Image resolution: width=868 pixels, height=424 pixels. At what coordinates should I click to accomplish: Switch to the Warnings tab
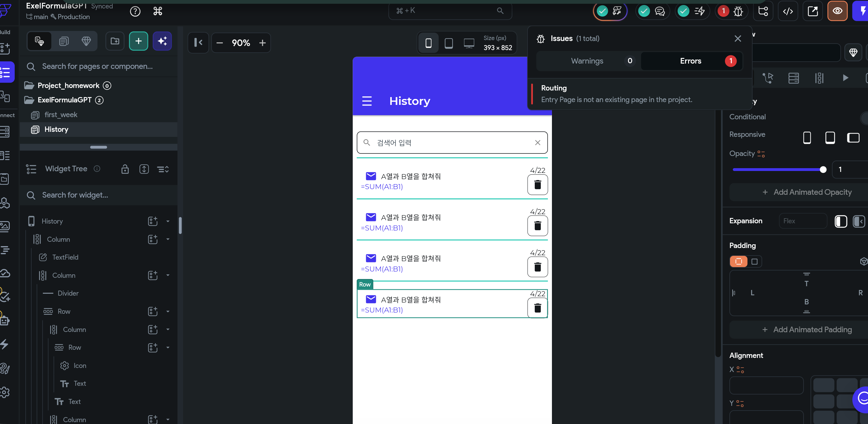[588, 61]
